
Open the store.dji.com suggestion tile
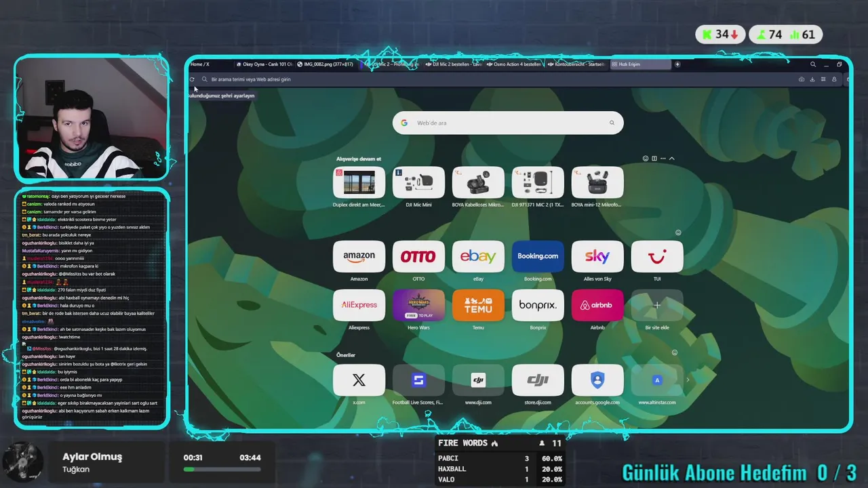tap(538, 380)
